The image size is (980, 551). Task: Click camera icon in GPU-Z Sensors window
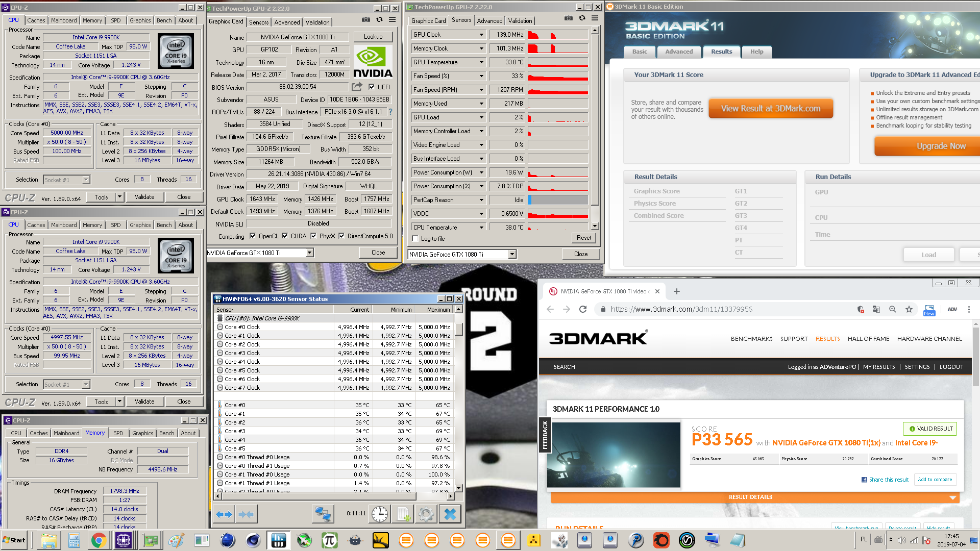click(x=569, y=18)
